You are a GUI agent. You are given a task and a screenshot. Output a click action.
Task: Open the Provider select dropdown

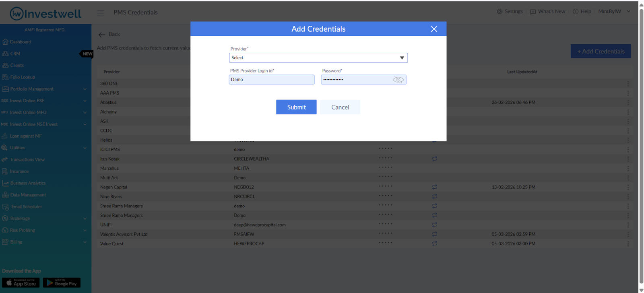(318, 58)
